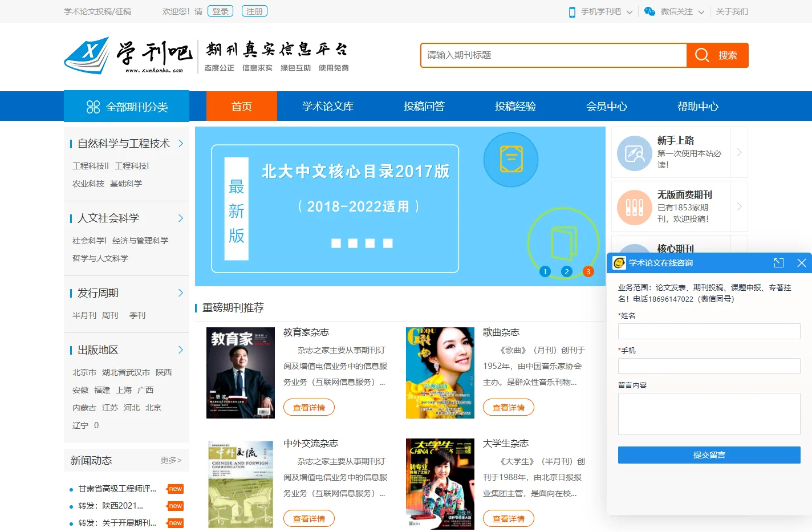Go to 投稿经验 menu
The image size is (812, 532).
tap(515, 106)
